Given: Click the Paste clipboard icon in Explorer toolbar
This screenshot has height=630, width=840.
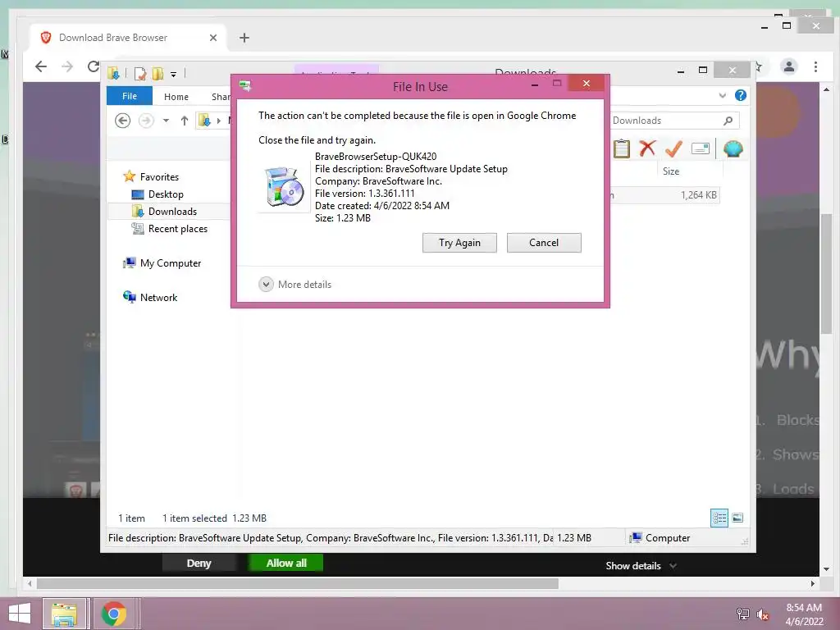Looking at the screenshot, I should [x=622, y=148].
